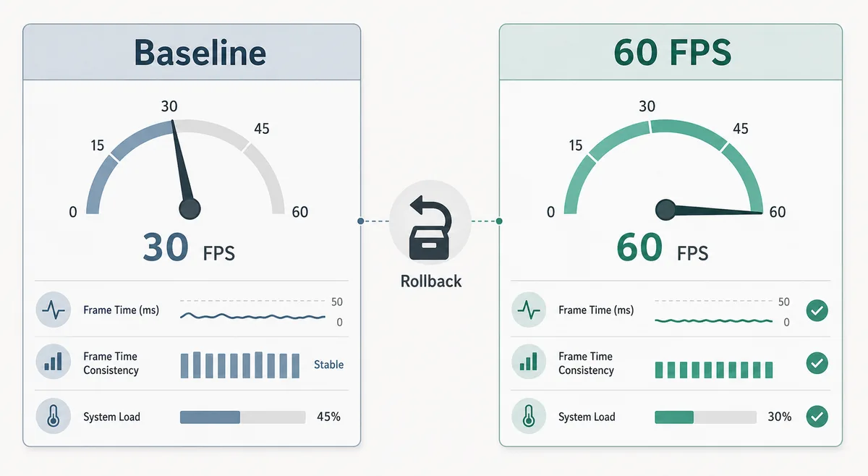Click the green frame time consistency bars
The width and height of the screenshot is (868, 476).
point(714,370)
